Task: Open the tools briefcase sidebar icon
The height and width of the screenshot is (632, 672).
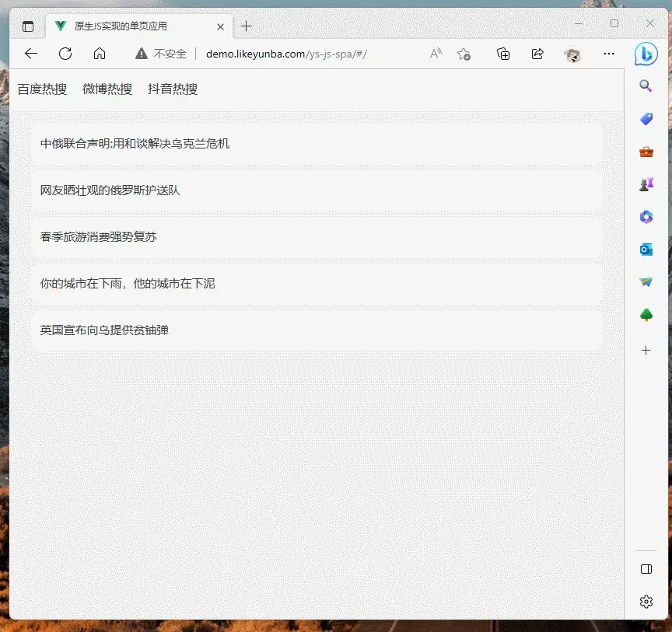Action: click(x=646, y=152)
